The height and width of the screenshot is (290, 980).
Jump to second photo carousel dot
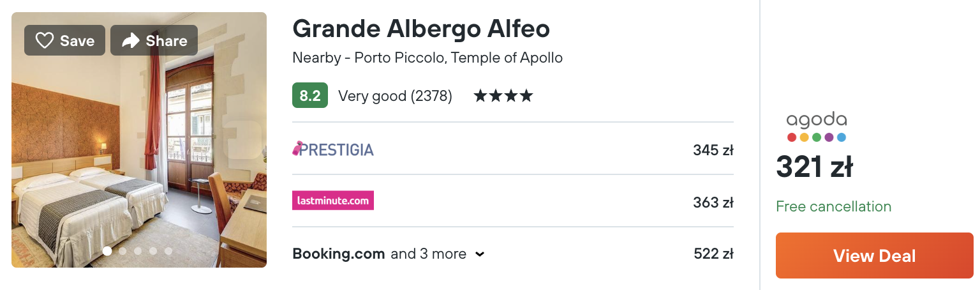(x=122, y=251)
